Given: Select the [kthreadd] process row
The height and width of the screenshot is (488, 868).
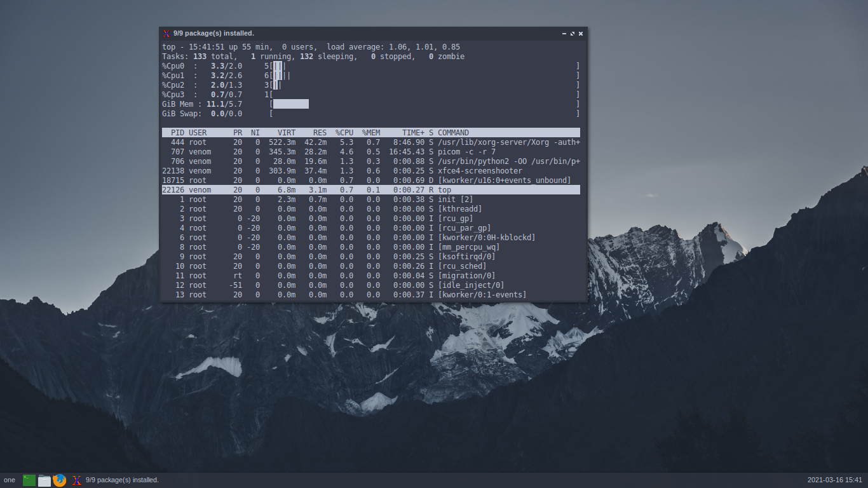Looking at the screenshot, I should point(371,209).
